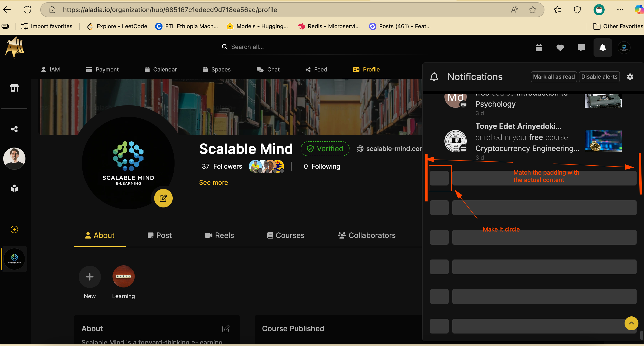The height and width of the screenshot is (346, 644).
Task: Click the Aladia logo
Action: (15, 47)
